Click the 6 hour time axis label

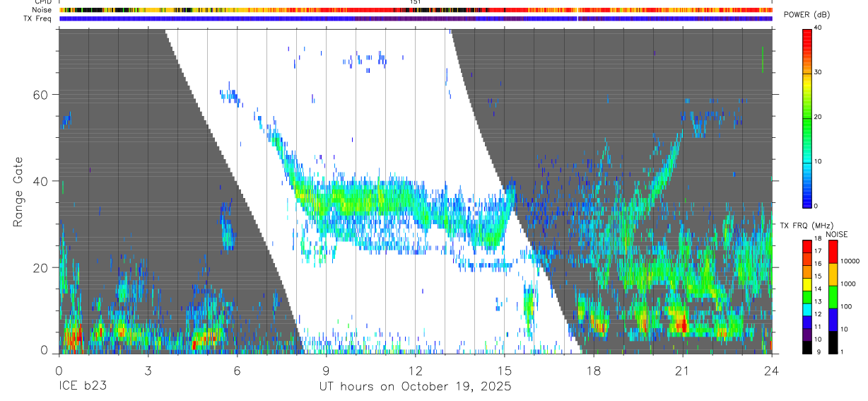[237, 369]
